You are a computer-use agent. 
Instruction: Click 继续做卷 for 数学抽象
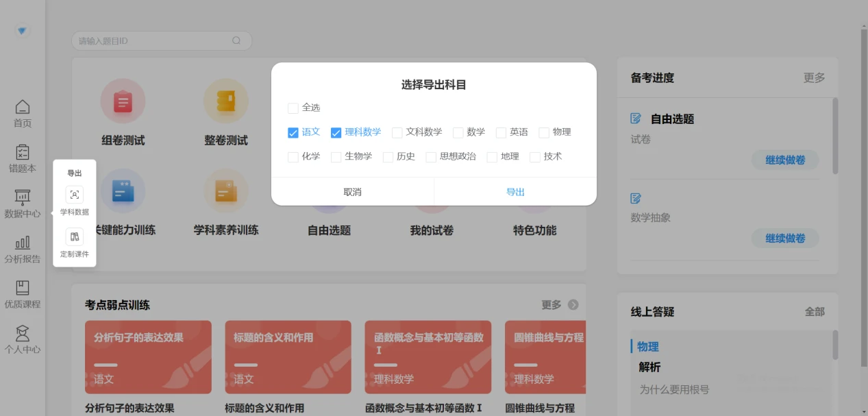(785, 238)
